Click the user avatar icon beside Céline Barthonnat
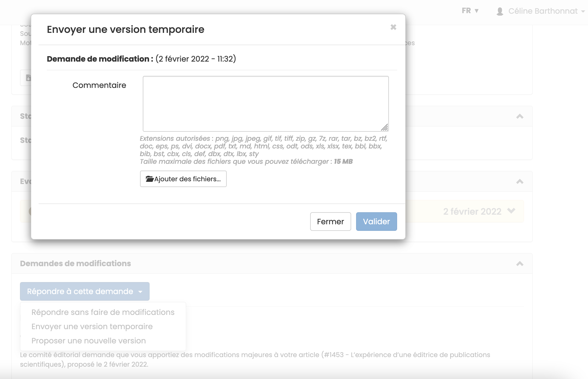 coord(500,11)
